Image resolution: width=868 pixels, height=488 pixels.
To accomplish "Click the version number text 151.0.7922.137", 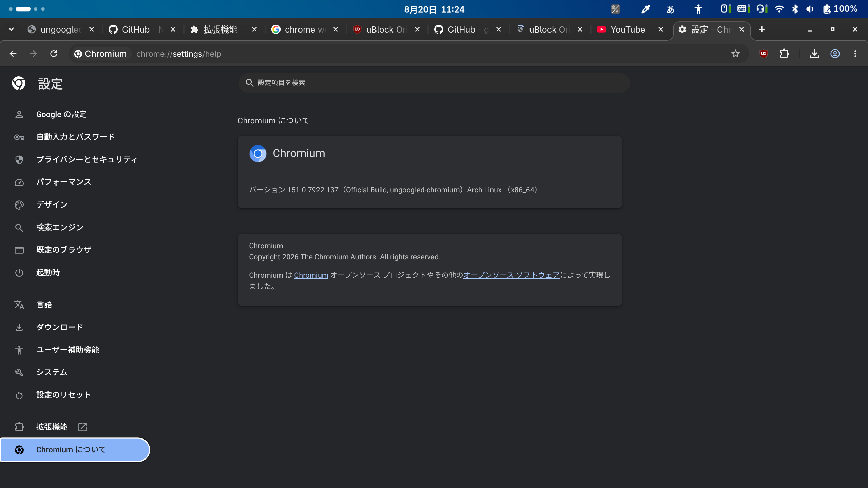I will point(313,190).
